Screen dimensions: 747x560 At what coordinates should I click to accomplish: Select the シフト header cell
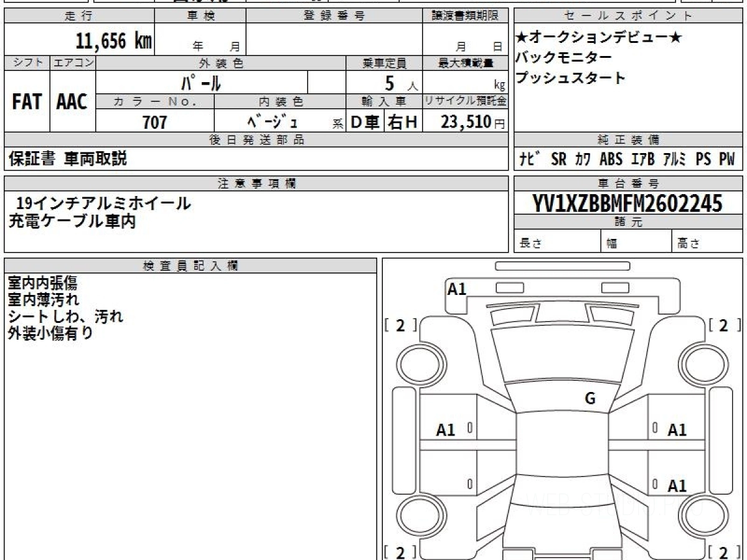[x=27, y=63]
